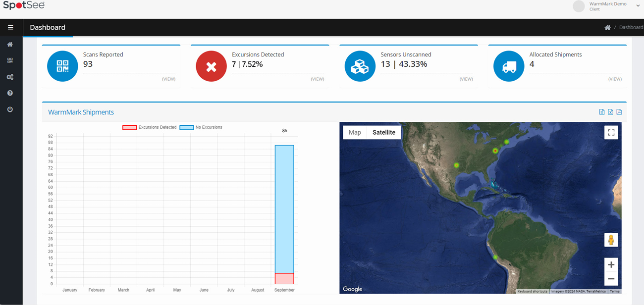The image size is (644, 305).
Task: Toggle No Excursions legend item
Action: [201, 127]
